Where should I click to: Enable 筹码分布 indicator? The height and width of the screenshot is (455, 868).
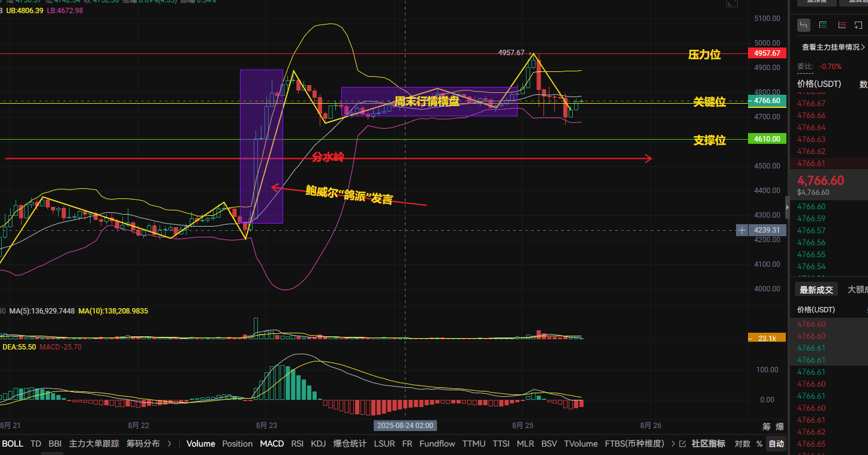(x=143, y=444)
